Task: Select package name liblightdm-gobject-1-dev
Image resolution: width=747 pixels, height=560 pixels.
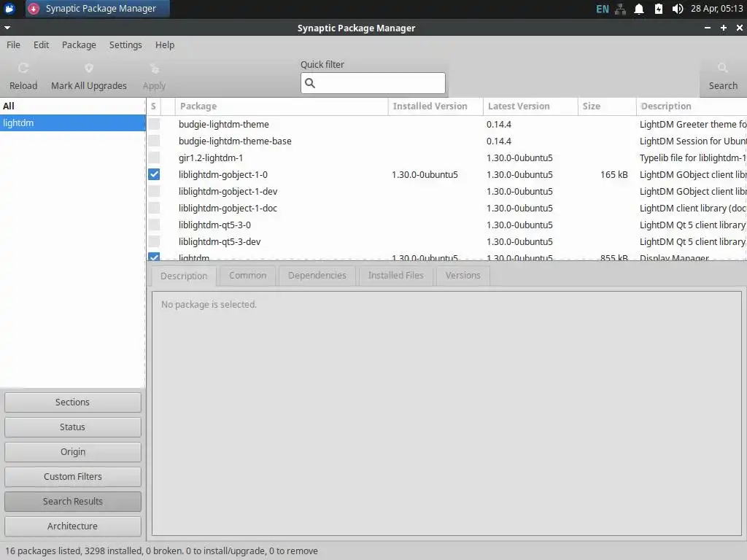Action: click(228, 191)
